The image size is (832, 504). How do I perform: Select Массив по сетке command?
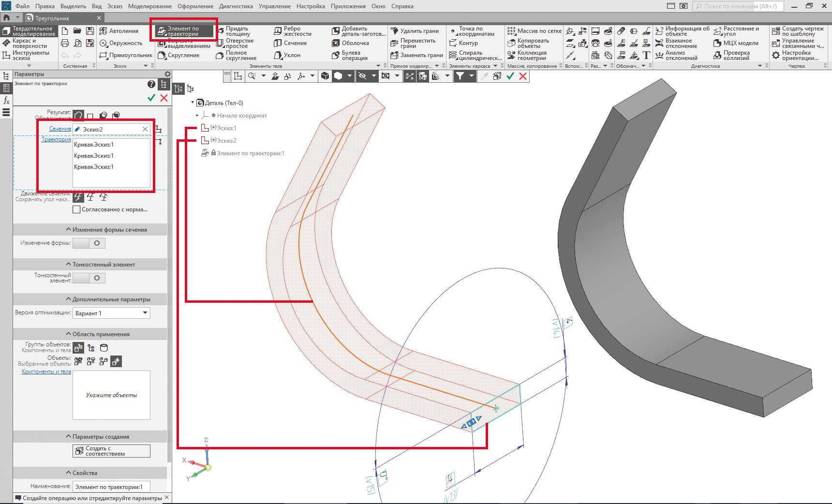(x=535, y=31)
